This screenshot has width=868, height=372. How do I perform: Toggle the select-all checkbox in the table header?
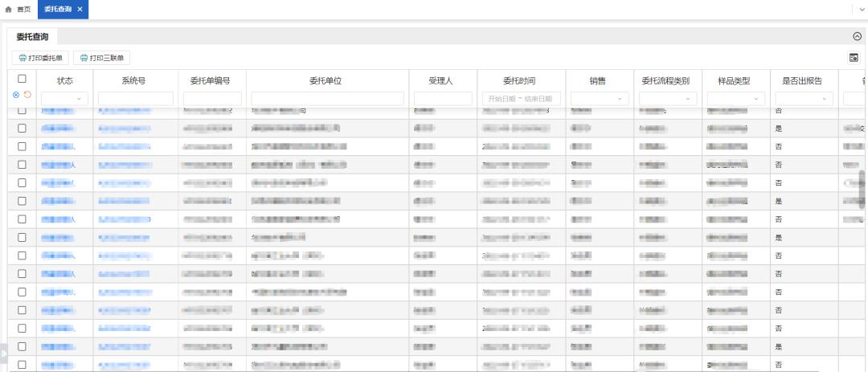(23, 79)
